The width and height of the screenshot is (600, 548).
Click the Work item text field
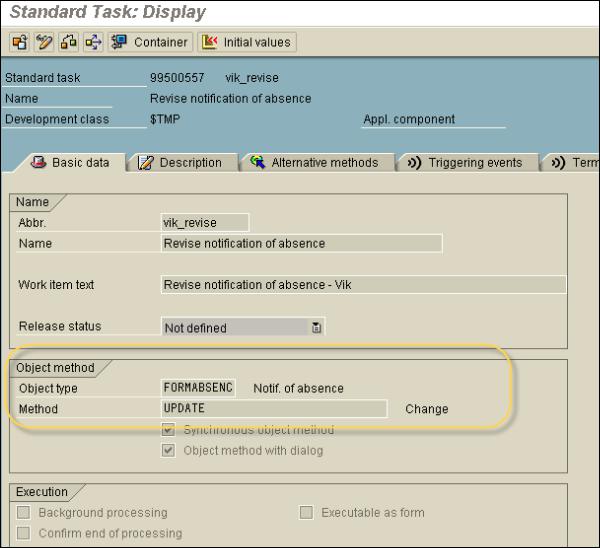point(363,285)
